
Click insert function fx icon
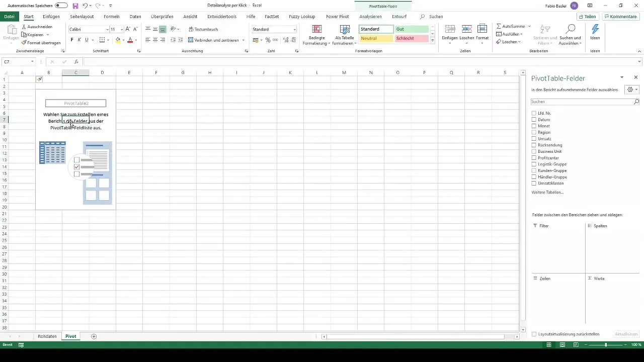pos(76,62)
